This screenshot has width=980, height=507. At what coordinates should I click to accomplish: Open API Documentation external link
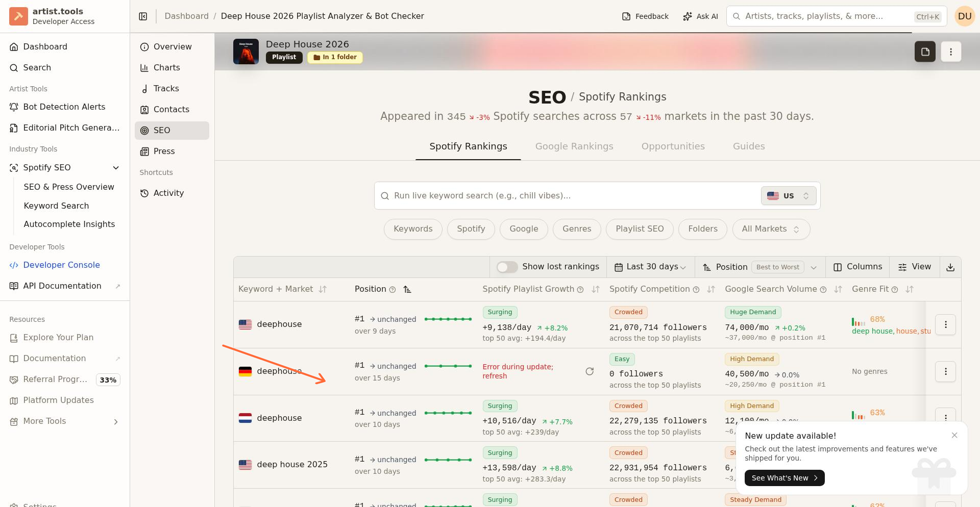coord(65,286)
